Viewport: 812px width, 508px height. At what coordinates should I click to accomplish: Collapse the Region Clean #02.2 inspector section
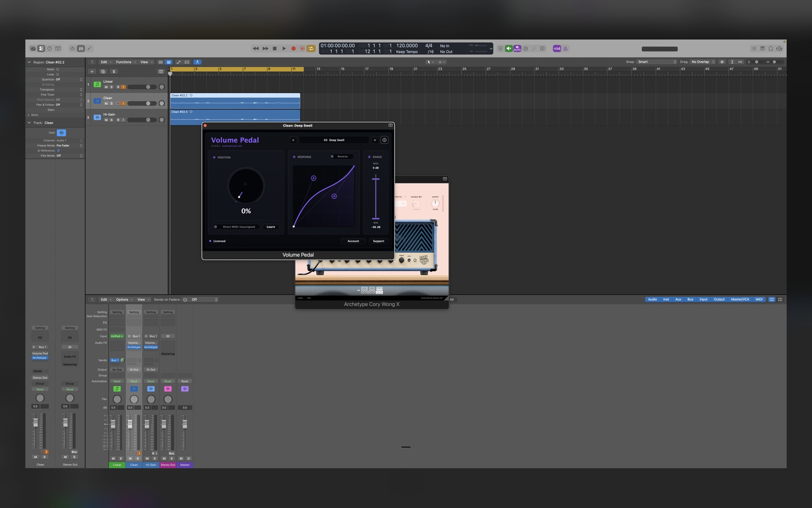tap(29, 62)
